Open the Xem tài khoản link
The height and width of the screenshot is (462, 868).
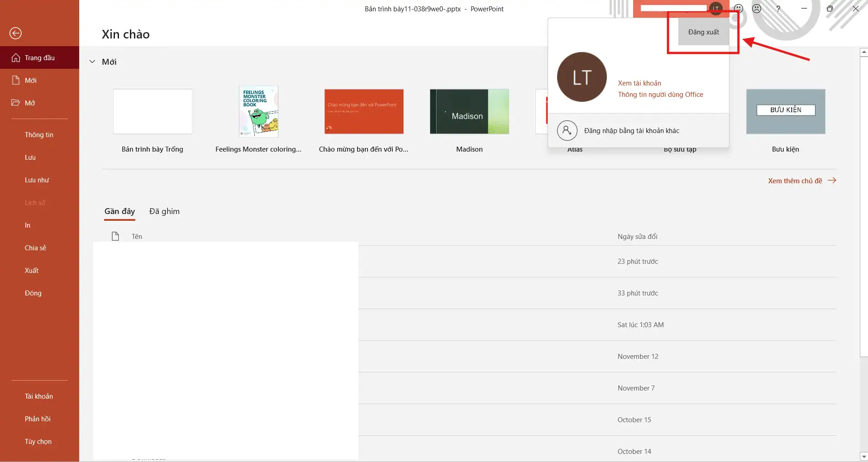tap(639, 83)
